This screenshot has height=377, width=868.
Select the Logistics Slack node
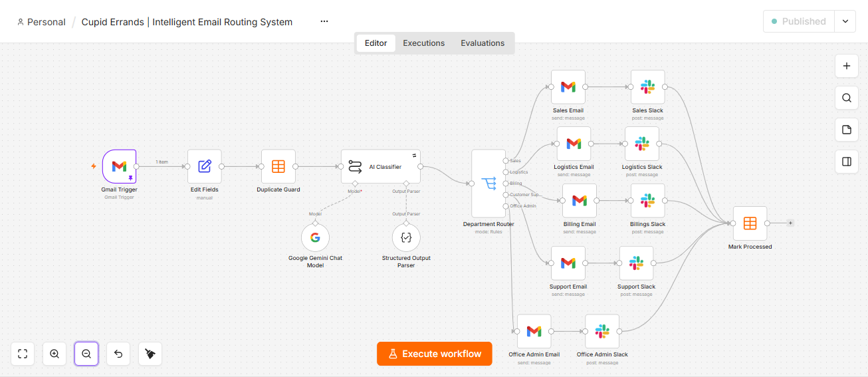(642, 144)
